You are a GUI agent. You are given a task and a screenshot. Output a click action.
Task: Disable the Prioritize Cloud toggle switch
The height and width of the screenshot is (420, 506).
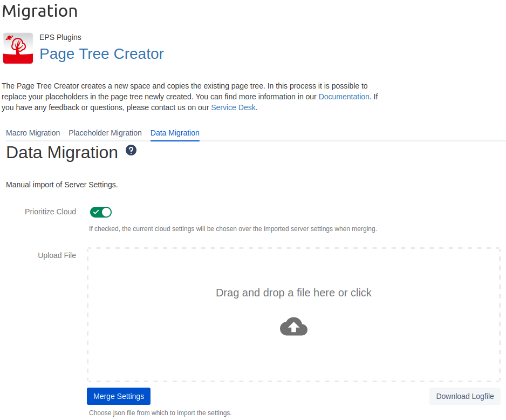pyautogui.click(x=101, y=212)
